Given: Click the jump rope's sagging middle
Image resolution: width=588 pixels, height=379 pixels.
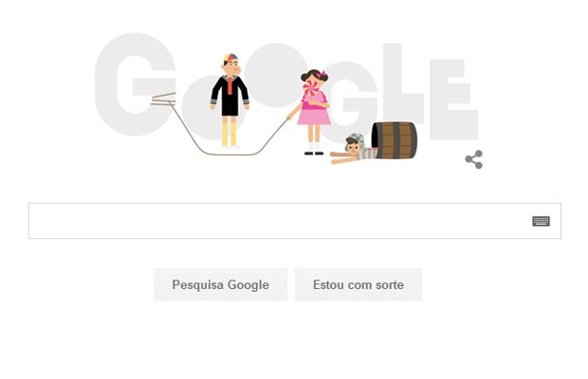Looking at the screenshot, I should [x=230, y=153].
